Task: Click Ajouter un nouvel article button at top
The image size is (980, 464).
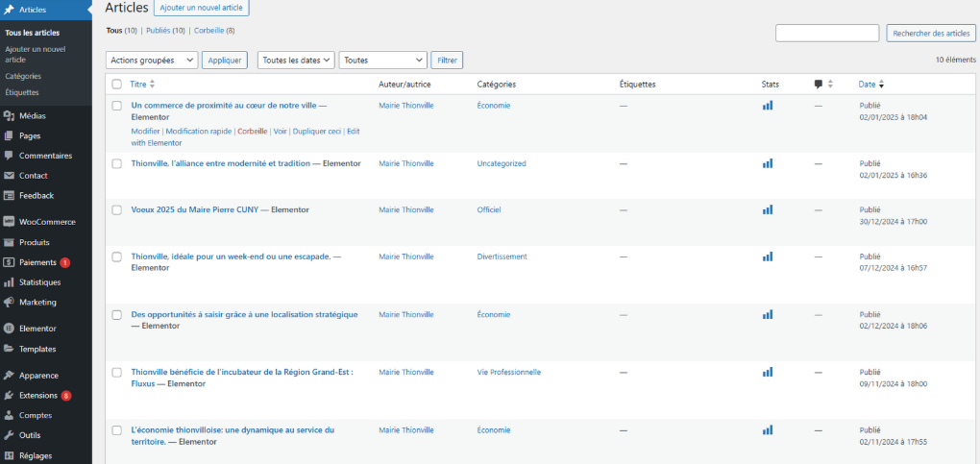Action: pos(202,8)
